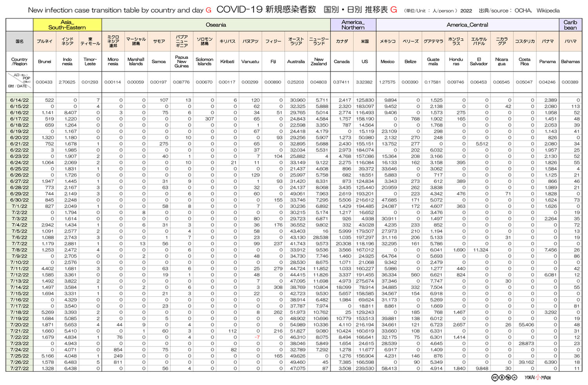Click the Japanese header ブルネイ

45,42
